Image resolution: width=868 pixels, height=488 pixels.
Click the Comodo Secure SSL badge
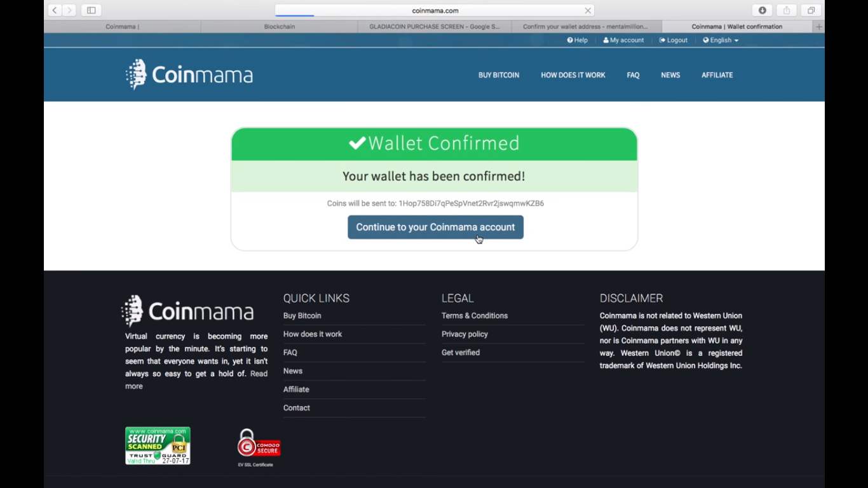click(x=259, y=444)
